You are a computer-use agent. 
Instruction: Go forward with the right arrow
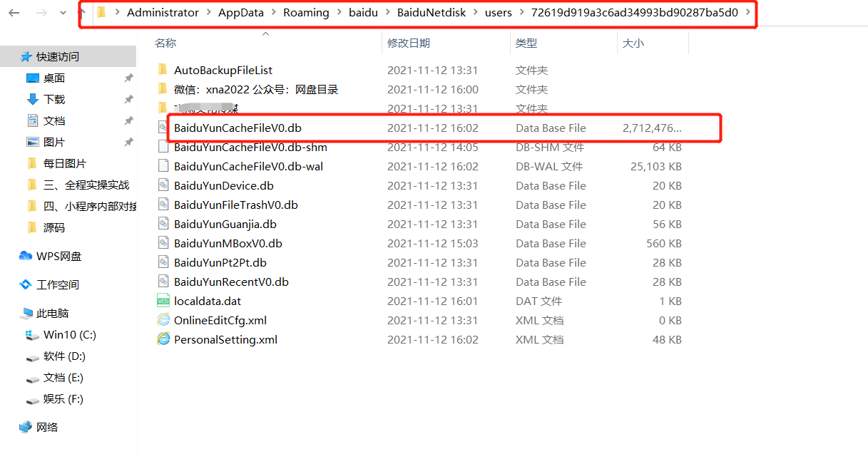point(41,12)
